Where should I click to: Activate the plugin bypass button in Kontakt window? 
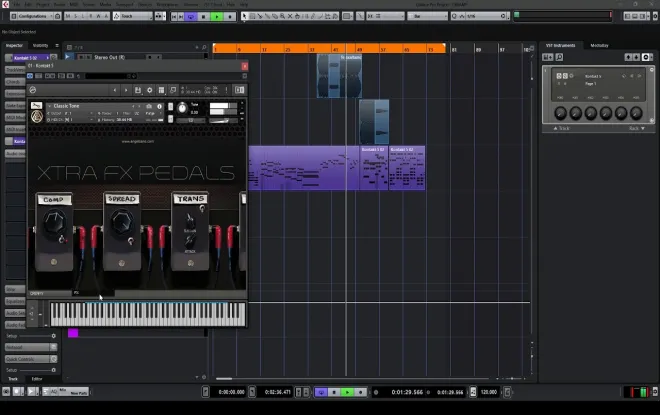click(30, 76)
